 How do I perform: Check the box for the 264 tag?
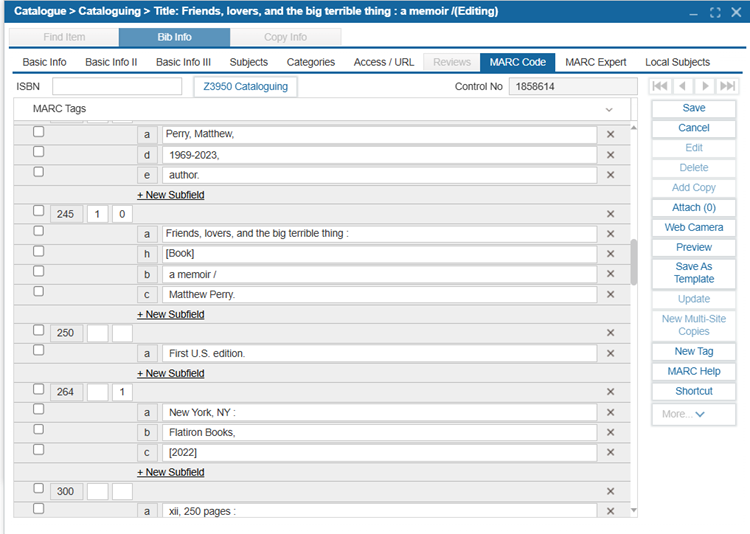(x=39, y=389)
